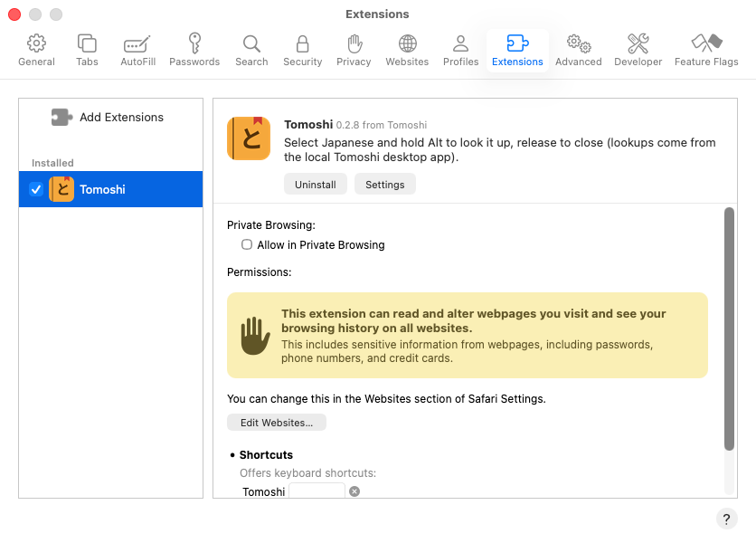Clear the Tomoshi keyboard shortcut
Screen dimensions: 756x543
coord(354,491)
